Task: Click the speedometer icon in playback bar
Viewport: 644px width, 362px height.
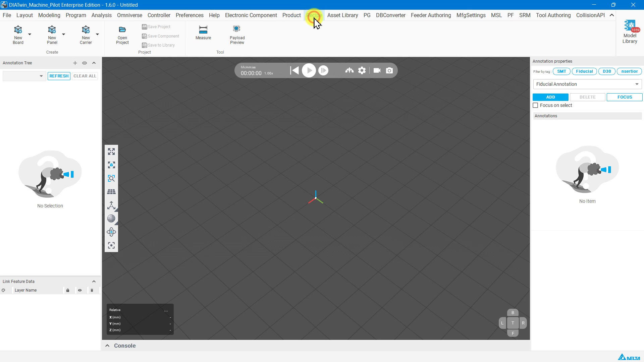Action: point(350,70)
